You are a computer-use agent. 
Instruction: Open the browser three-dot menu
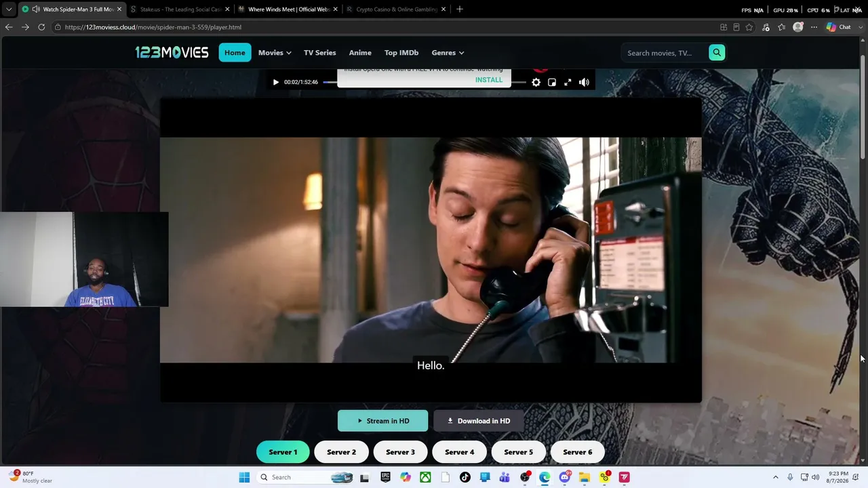[x=814, y=27]
